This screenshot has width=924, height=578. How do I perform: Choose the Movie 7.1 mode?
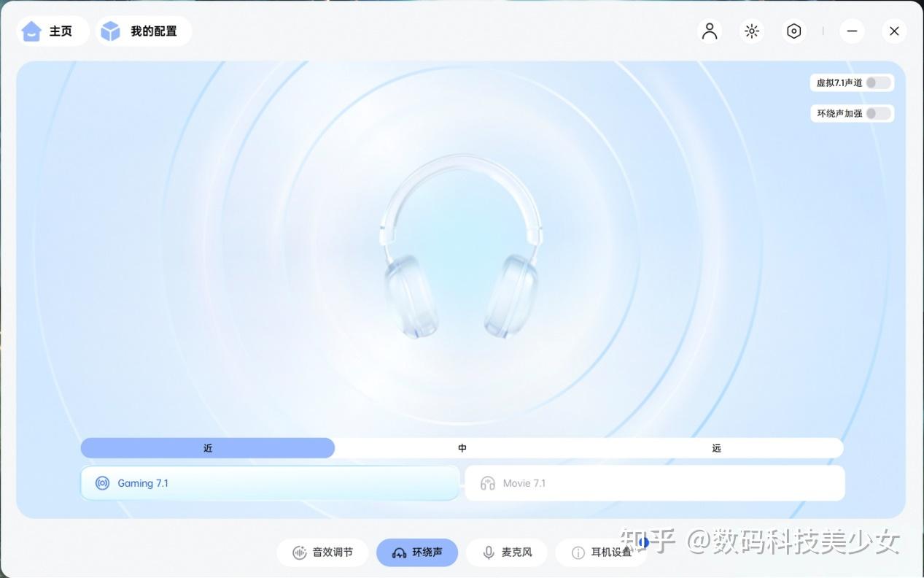(x=655, y=483)
